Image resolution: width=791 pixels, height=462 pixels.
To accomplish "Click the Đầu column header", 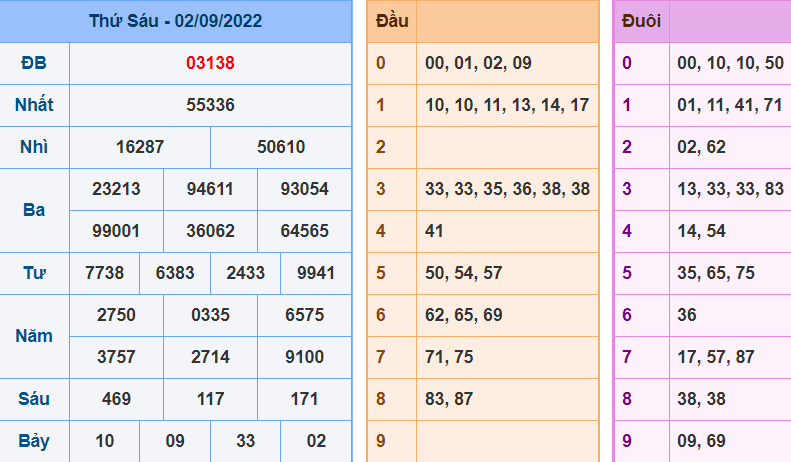I will [x=392, y=21].
